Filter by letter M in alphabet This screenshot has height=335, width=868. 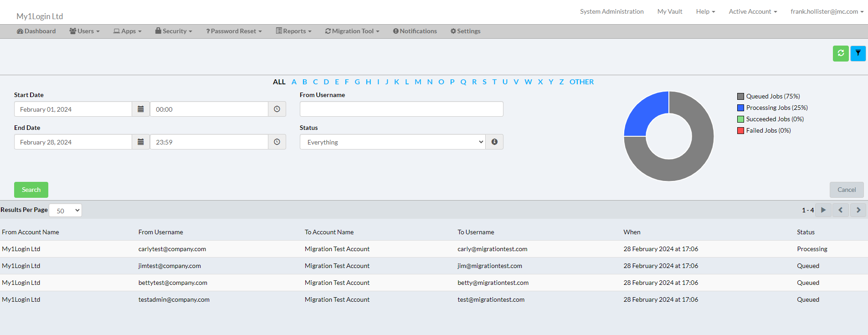[418, 82]
